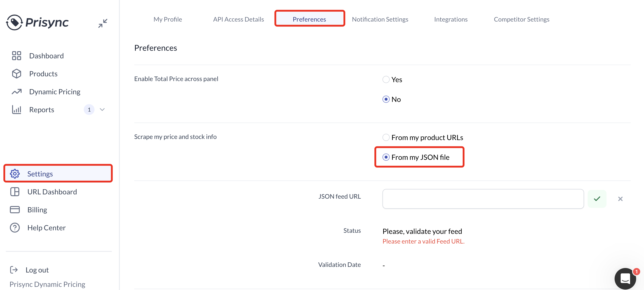
Task: Open Dynamic Pricing page
Action: [55, 92]
